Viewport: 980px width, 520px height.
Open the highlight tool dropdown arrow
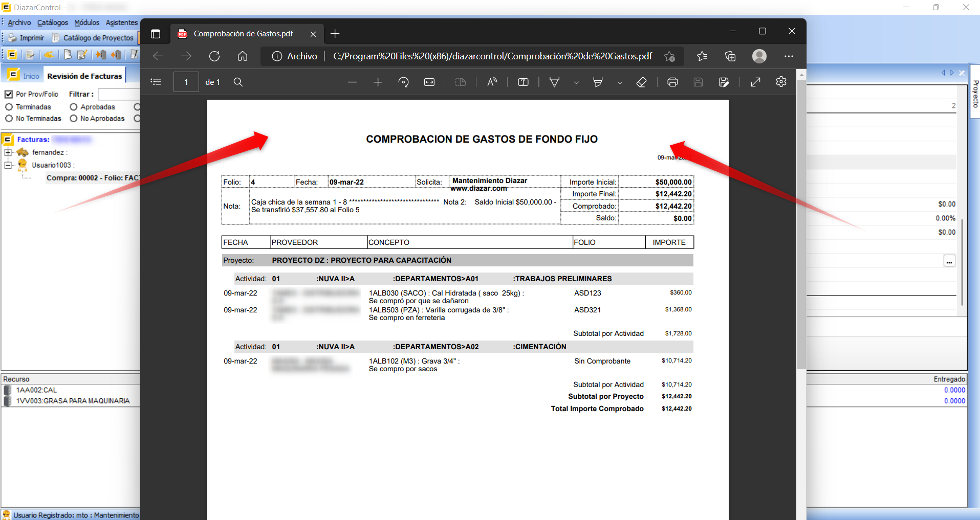click(620, 83)
